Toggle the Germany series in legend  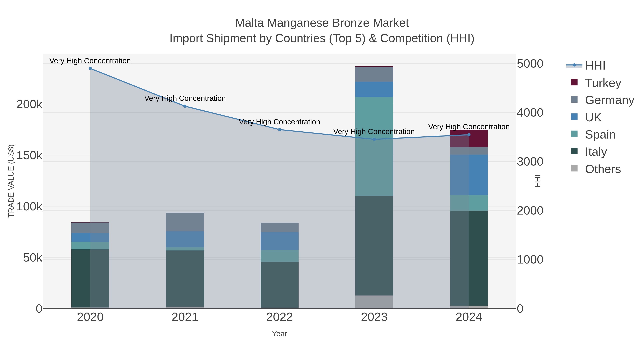(602, 100)
